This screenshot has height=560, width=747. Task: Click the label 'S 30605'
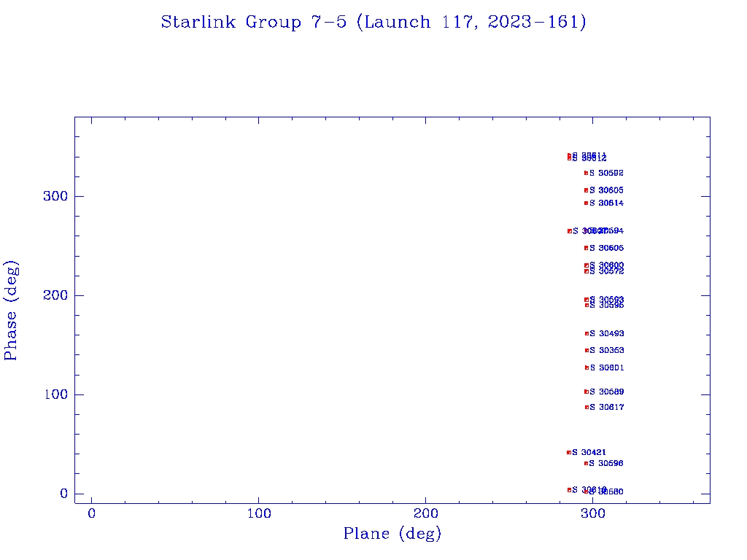(x=606, y=190)
